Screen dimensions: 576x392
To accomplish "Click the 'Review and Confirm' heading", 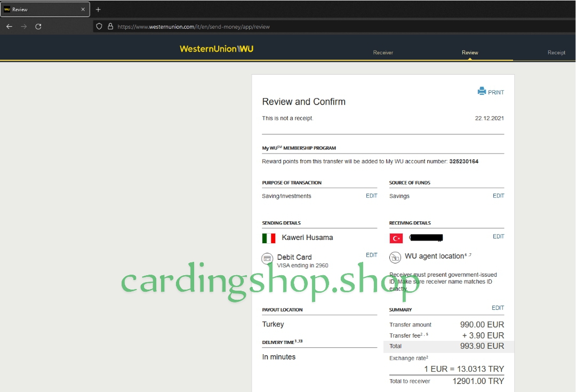I will (x=304, y=102).
